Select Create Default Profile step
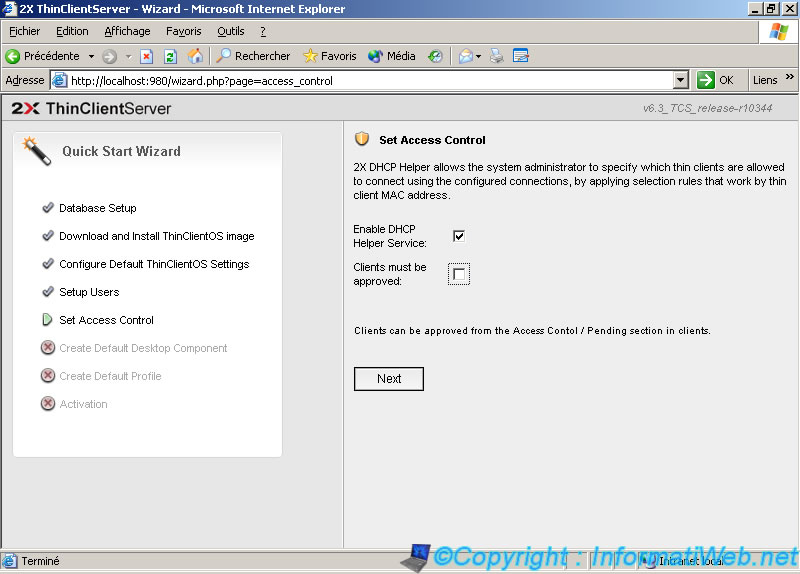800x574 pixels. 110,376
